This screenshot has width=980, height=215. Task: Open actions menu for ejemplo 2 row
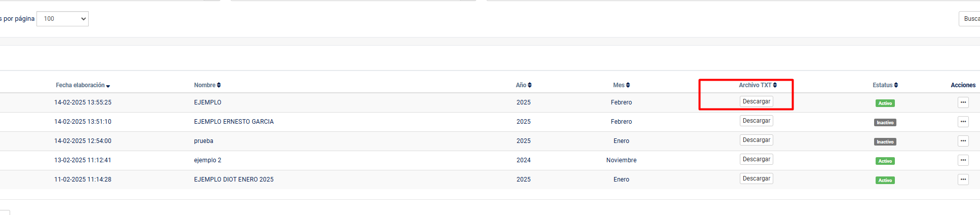[x=963, y=160]
